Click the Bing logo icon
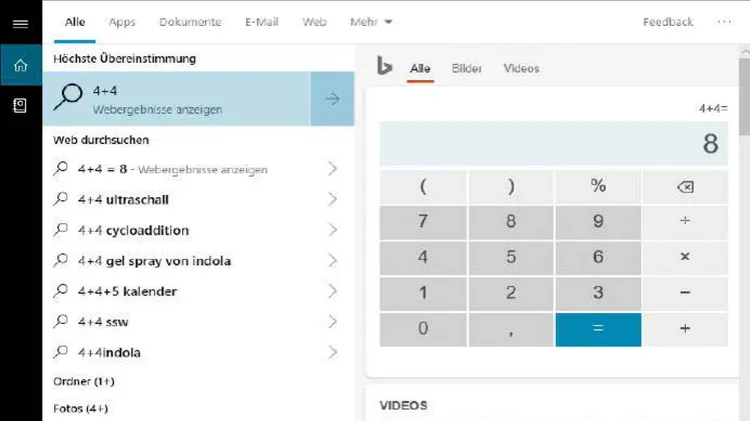750x421 pixels. point(384,67)
